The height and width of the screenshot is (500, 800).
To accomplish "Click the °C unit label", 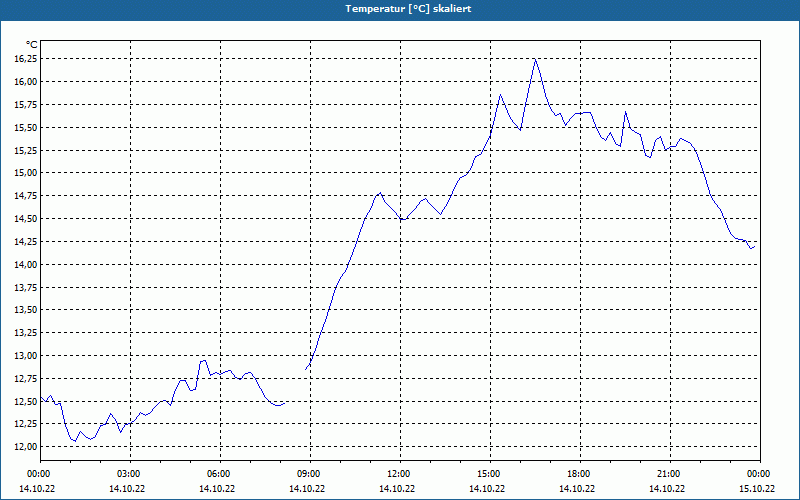I will tap(32, 45).
